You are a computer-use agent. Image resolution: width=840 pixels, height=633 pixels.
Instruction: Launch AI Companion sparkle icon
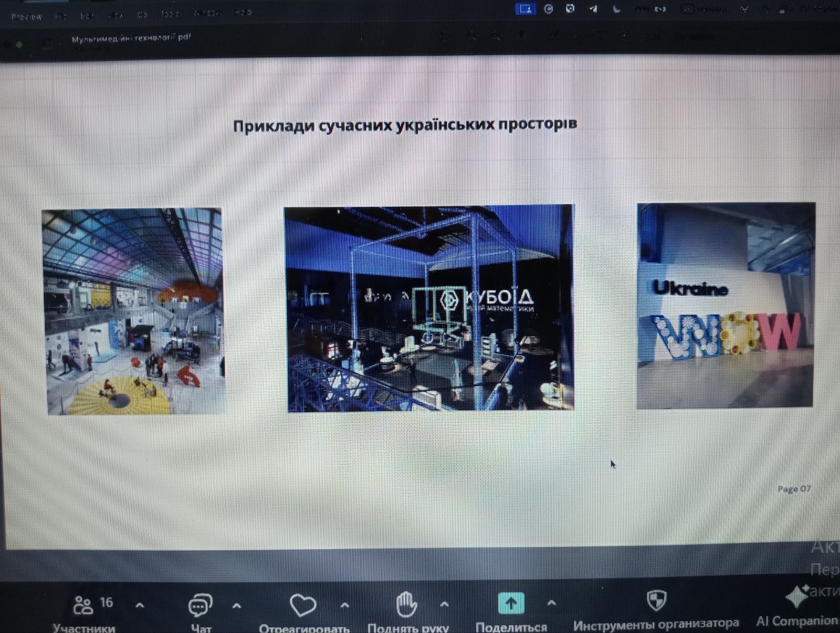click(x=797, y=596)
